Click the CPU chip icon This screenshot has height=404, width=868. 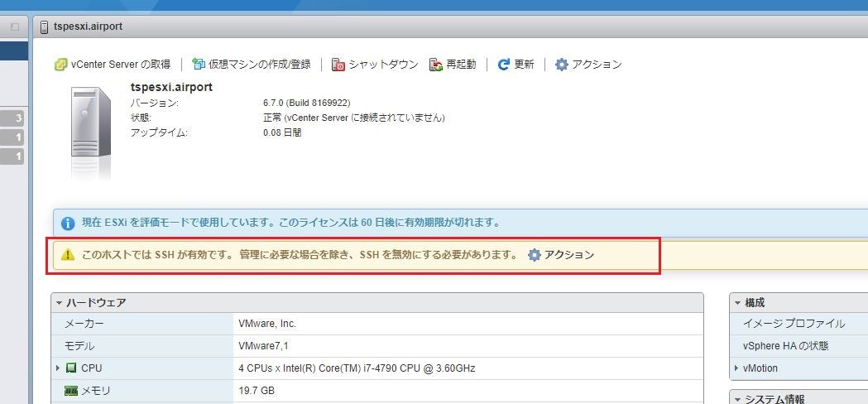[71, 368]
